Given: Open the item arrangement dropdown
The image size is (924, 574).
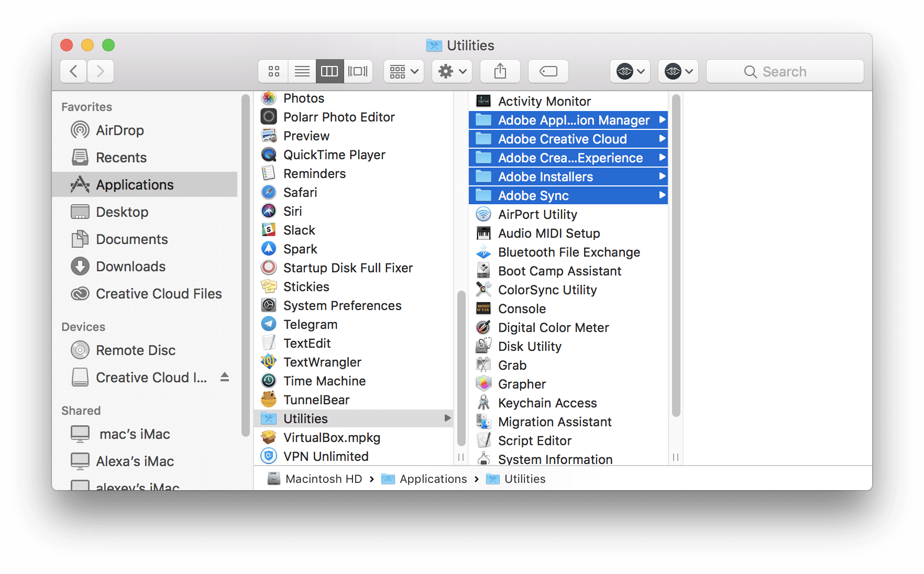Looking at the screenshot, I should (404, 71).
